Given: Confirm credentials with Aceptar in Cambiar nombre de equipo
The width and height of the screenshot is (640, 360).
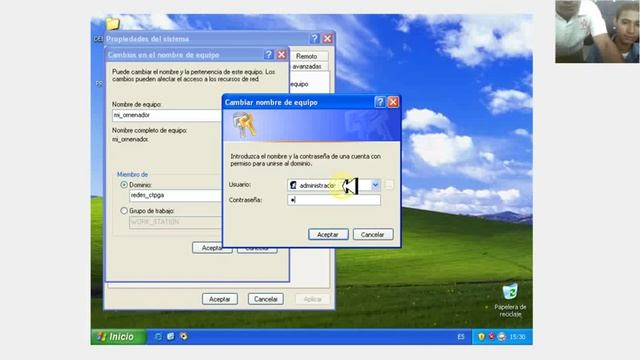Looking at the screenshot, I should 328,235.
